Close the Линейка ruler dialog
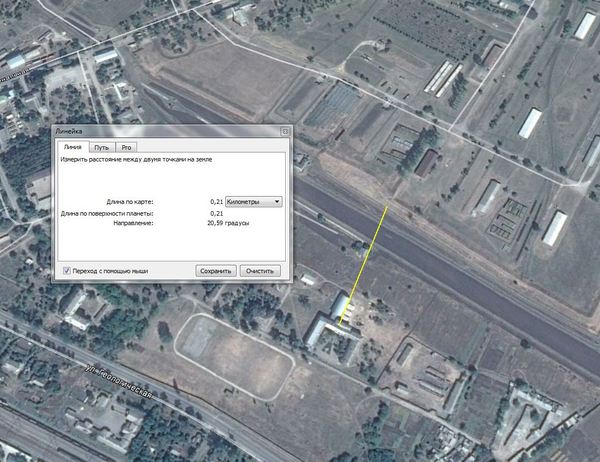 tap(285, 131)
